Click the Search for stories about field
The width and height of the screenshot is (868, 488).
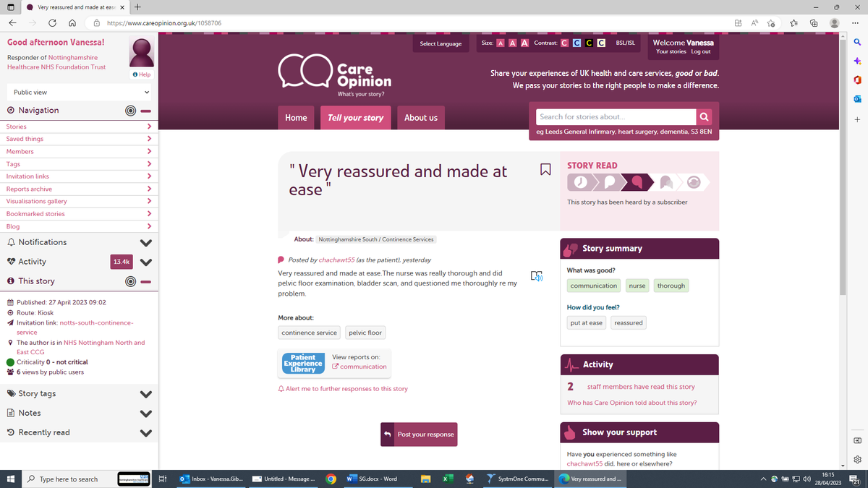616,117
